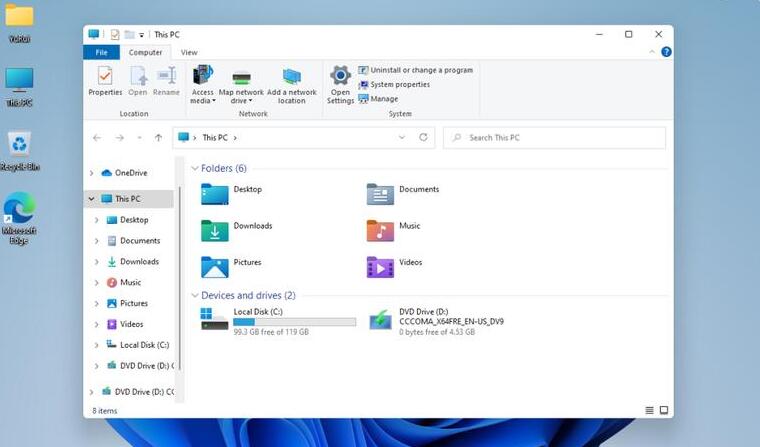Image resolution: width=760 pixels, height=447 pixels.
Task: Collapse the Folders (6) group
Action: click(194, 168)
